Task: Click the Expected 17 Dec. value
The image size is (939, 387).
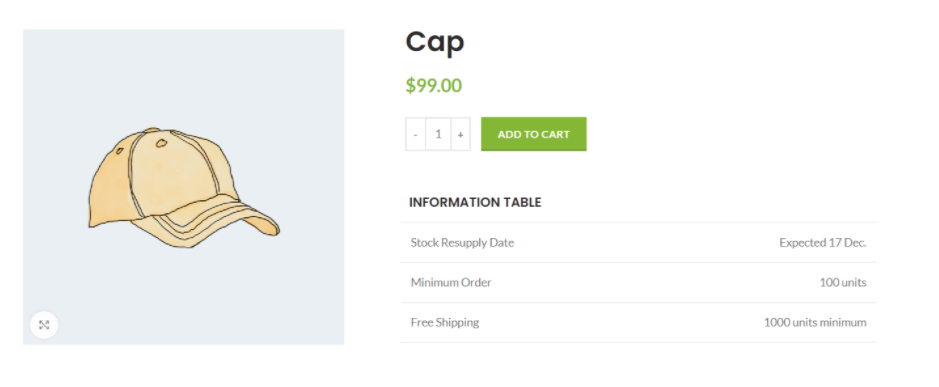Action: (x=822, y=243)
